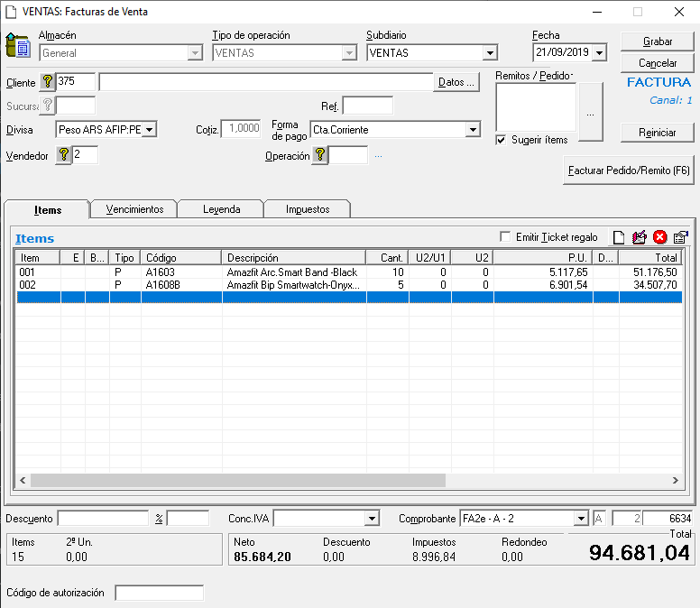The width and height of the screenshot is (700, 608).
Task: Enable the Emitir Ticket regalo checkbox
Action: click(x=505, y=237)
